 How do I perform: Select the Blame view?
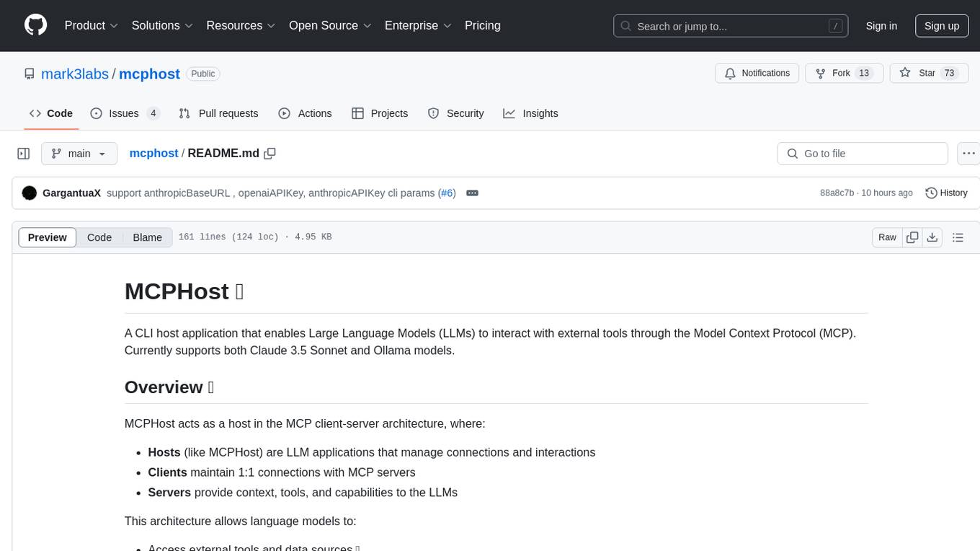[x=147, y=237]
